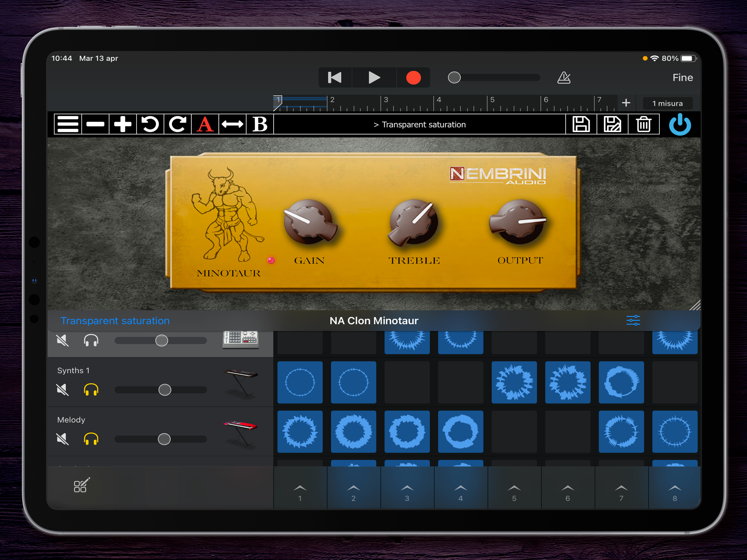Toggle the blue plugin power button
The height and width of the screenshot is (560, 747).
click(680, 124)
